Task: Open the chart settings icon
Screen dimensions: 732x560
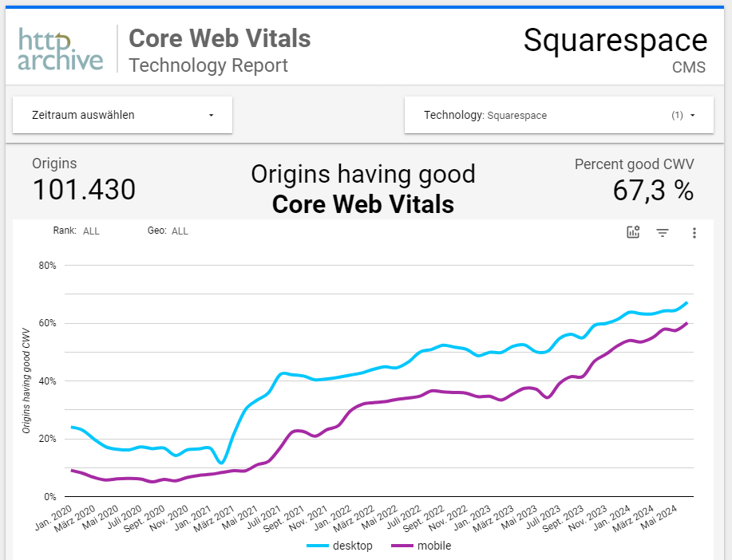Action: 633,232
